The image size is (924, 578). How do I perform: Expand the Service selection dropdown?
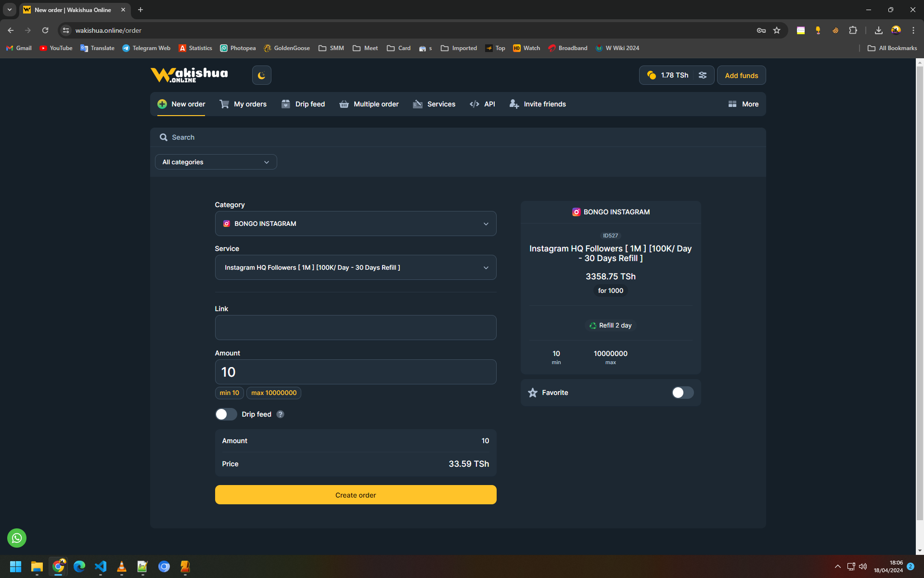(x=355, y=267)
